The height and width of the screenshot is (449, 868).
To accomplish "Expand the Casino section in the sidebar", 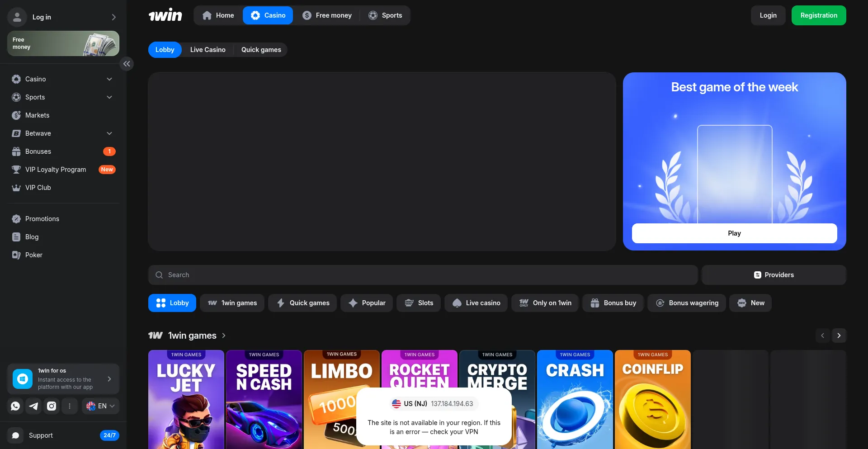I will tap(109, 79).
